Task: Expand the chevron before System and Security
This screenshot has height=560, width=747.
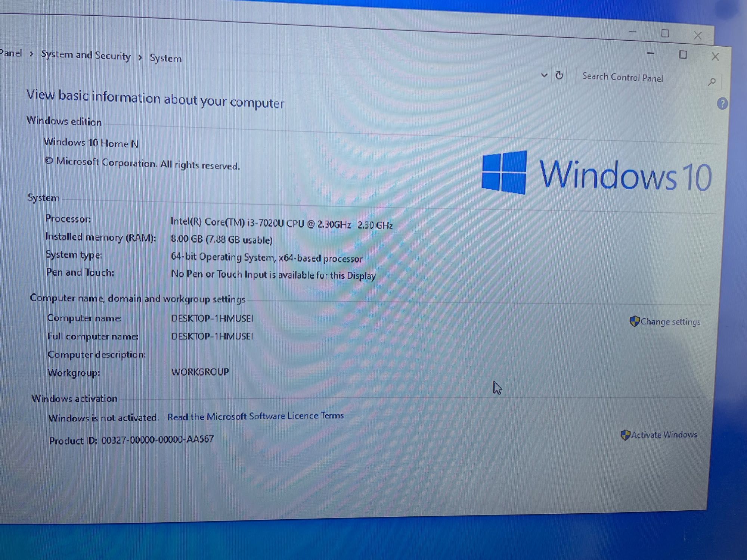Action: [x=32, y=54]
